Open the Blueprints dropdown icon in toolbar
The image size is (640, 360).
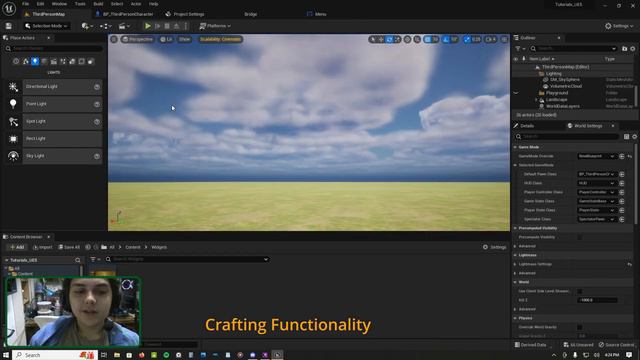point(105,26)
